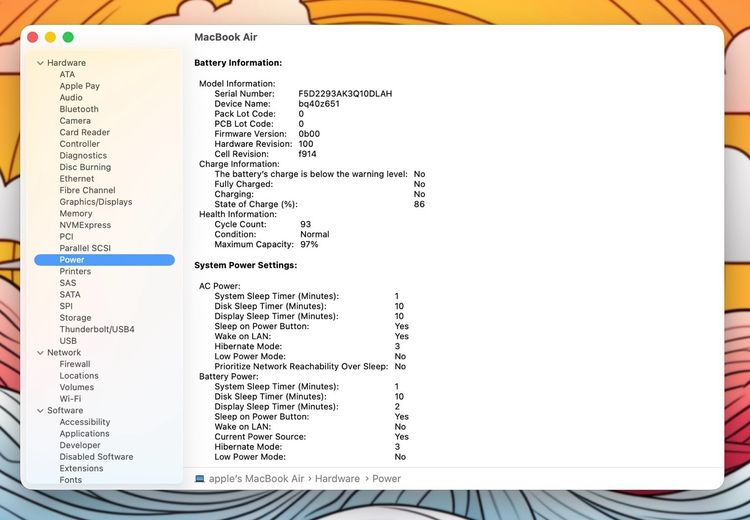Open Graphics/Displays in the sidebar
The image size is (750, 520).
[96, 202]
